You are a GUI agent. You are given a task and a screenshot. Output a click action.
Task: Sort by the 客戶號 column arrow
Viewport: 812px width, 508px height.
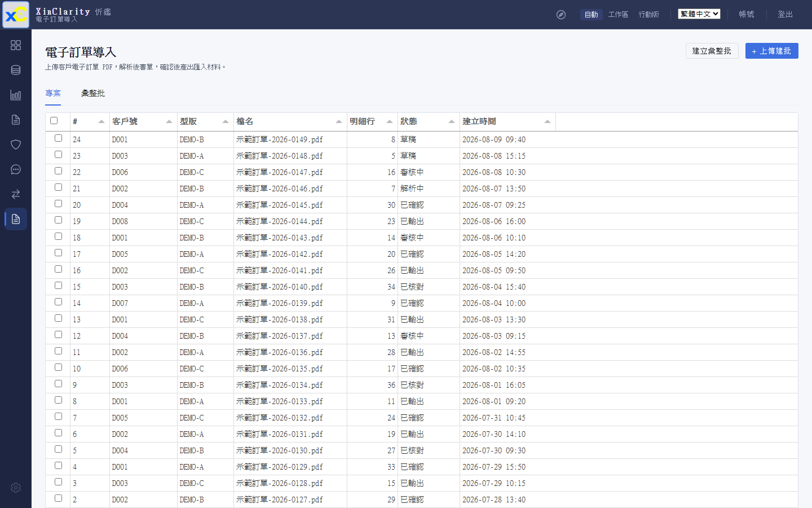tap(169, 121)
